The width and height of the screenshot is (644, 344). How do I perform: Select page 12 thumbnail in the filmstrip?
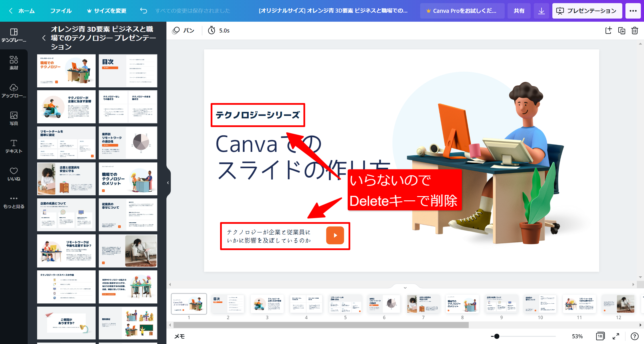click(x=619, y=304)
